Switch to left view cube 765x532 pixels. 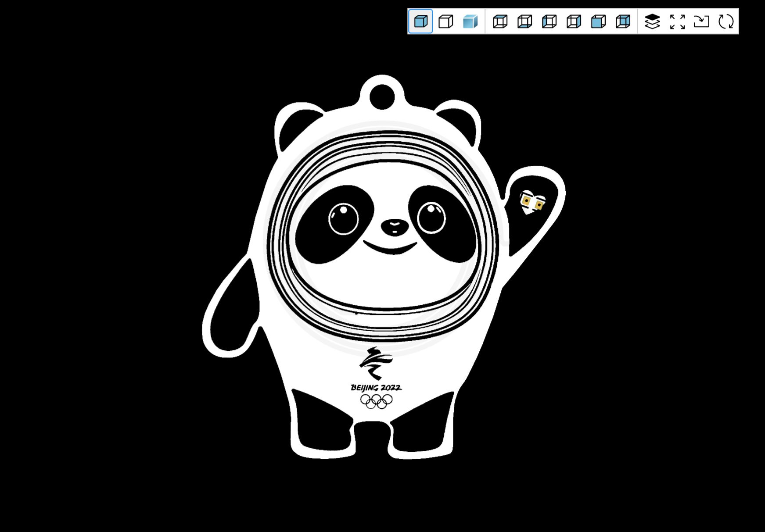click(x=549, y=21)
